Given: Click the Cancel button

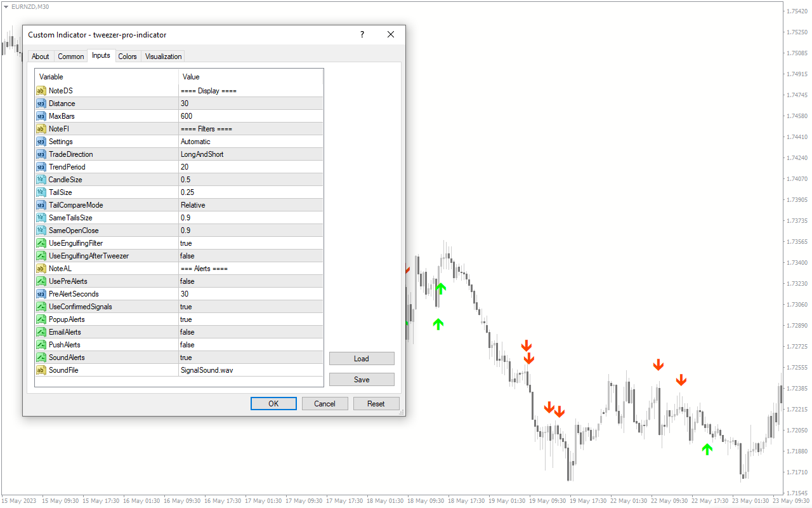Looking at the screenshot, I should 325,404.
